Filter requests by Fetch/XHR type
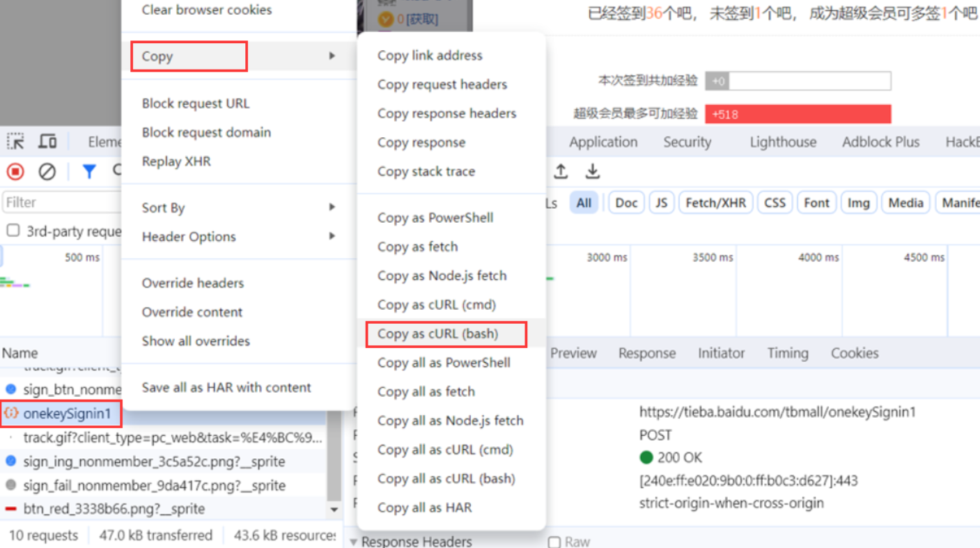The image size is (980, 548). point(715,203)
